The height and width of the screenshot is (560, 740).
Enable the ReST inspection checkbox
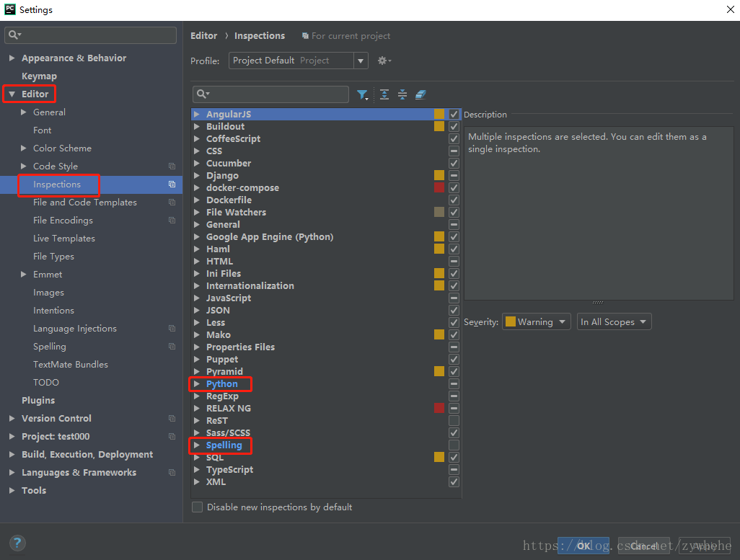454,421
